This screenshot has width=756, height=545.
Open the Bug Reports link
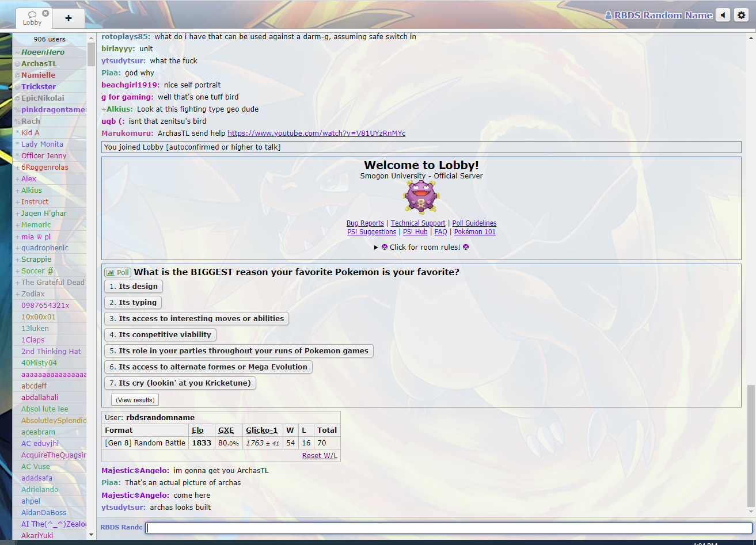365,223
